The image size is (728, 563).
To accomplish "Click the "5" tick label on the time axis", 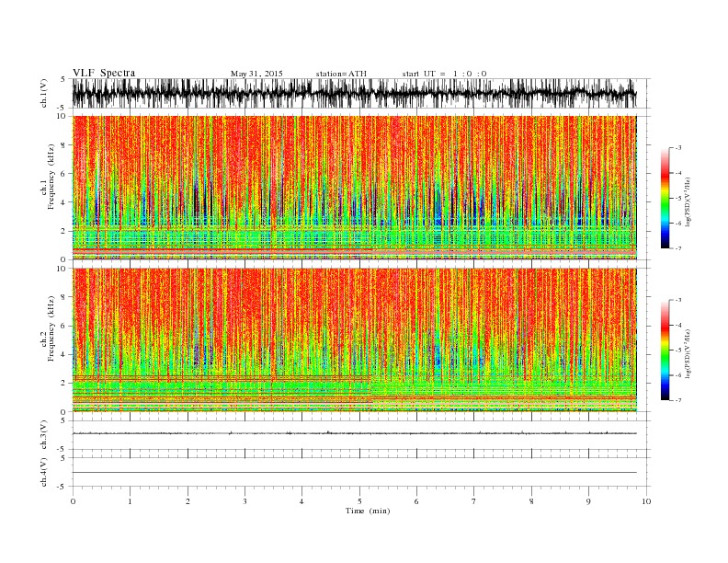I will [359, 501].
